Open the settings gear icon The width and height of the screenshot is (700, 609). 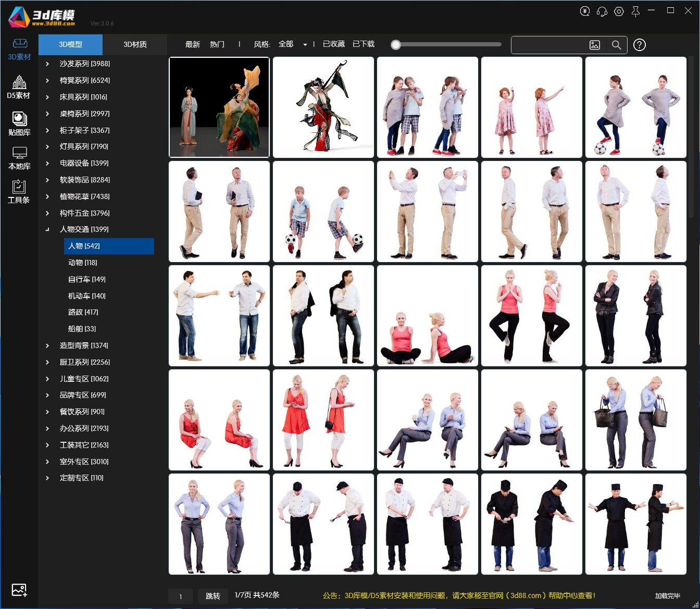pyautogui.click(x=619, y=11)
